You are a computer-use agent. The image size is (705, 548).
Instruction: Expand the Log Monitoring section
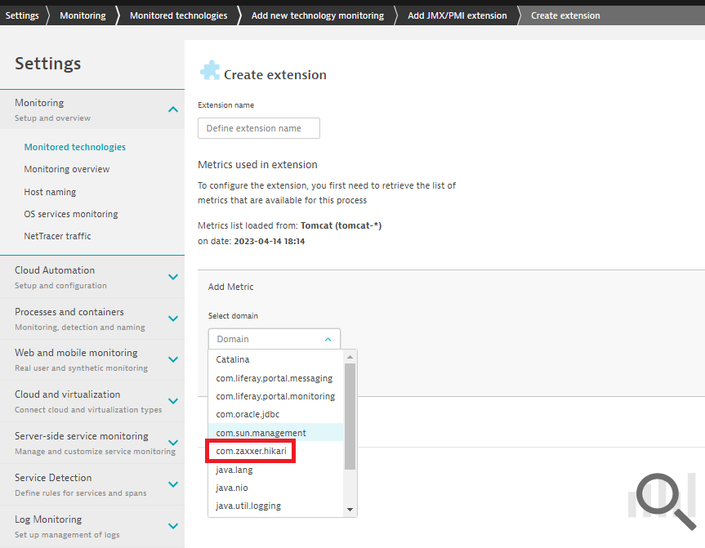[173, 526]
